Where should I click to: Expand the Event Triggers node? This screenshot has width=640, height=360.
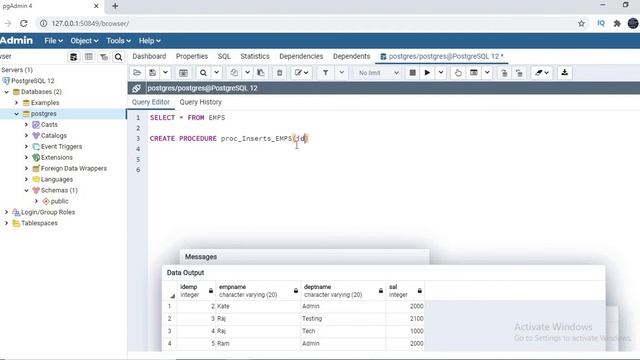click(x=27, y=147)
